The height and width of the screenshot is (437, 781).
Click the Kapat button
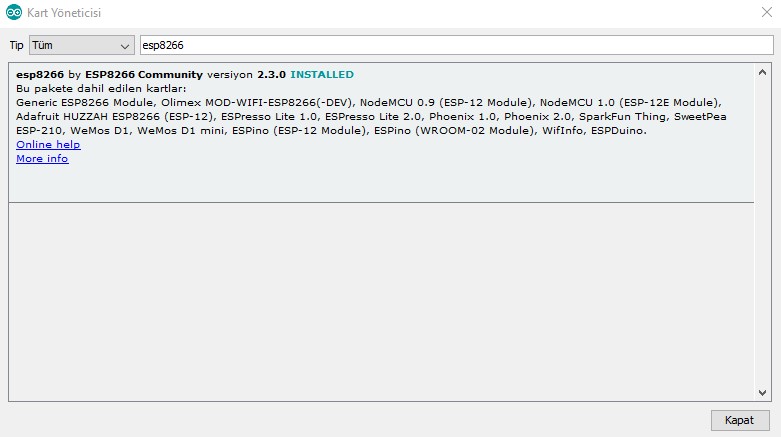[x=740, y=420]
